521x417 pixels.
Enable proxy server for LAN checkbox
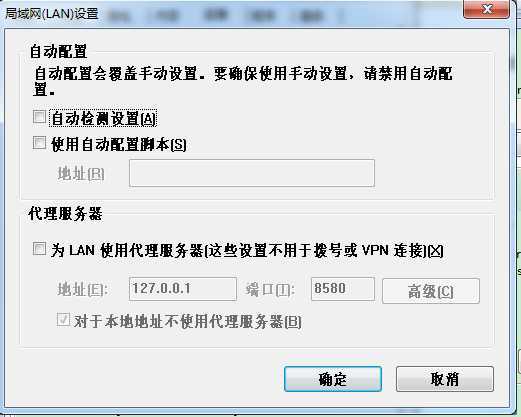tap(39, 249)
